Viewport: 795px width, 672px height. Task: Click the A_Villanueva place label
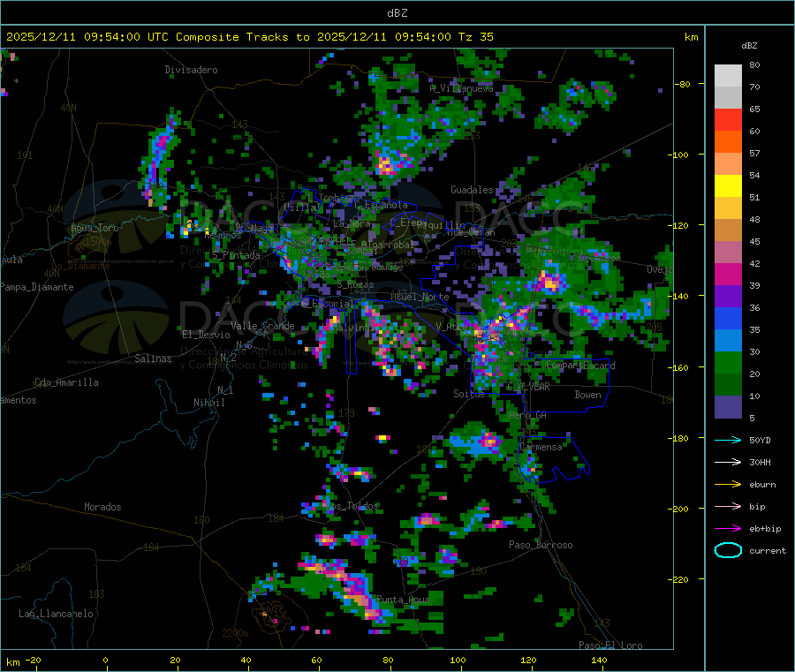[x=461, y=88]
